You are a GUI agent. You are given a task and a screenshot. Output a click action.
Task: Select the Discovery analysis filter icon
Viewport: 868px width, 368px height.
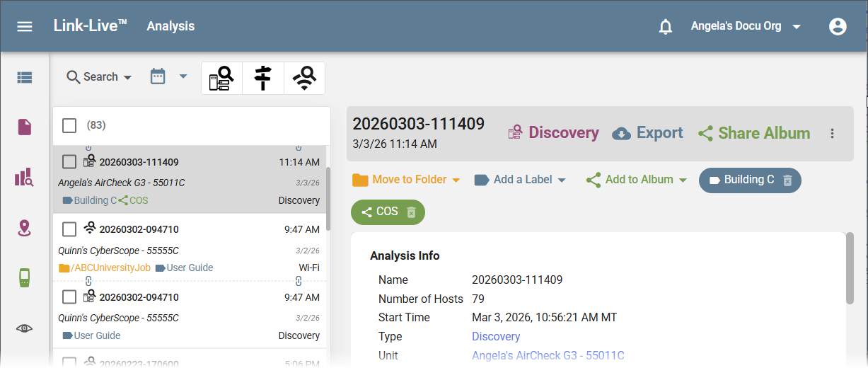(221, 78)
